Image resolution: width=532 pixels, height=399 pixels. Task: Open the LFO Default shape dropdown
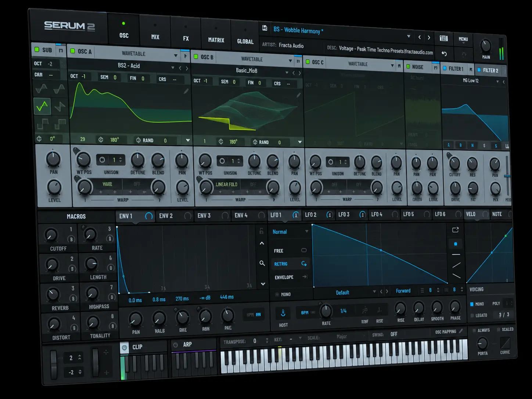click(x=374, y=292)
